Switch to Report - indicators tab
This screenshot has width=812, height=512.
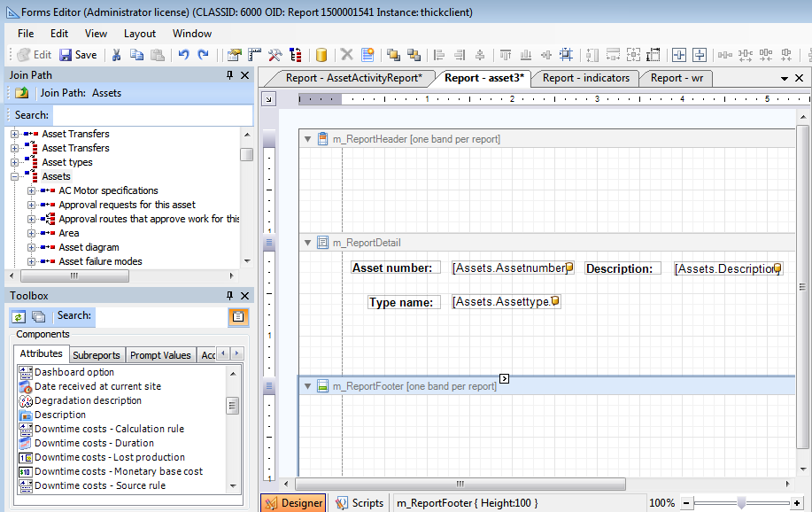click(x=585, y=78)
